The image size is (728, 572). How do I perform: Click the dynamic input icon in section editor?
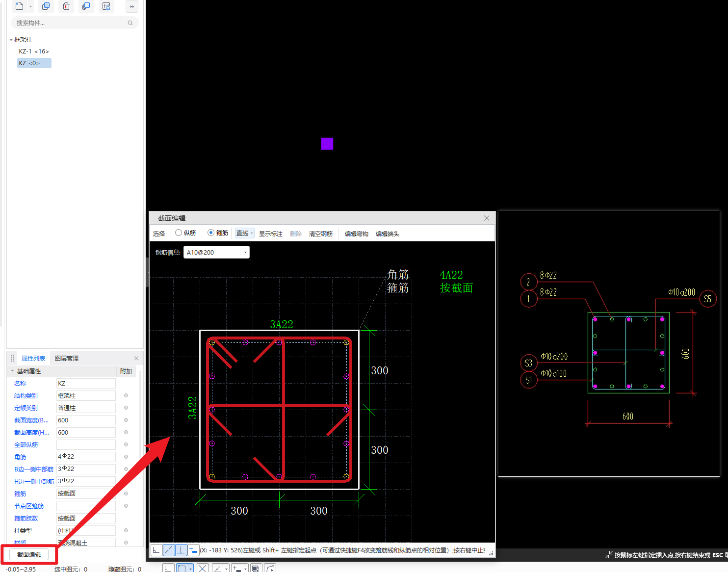(193, 550)
